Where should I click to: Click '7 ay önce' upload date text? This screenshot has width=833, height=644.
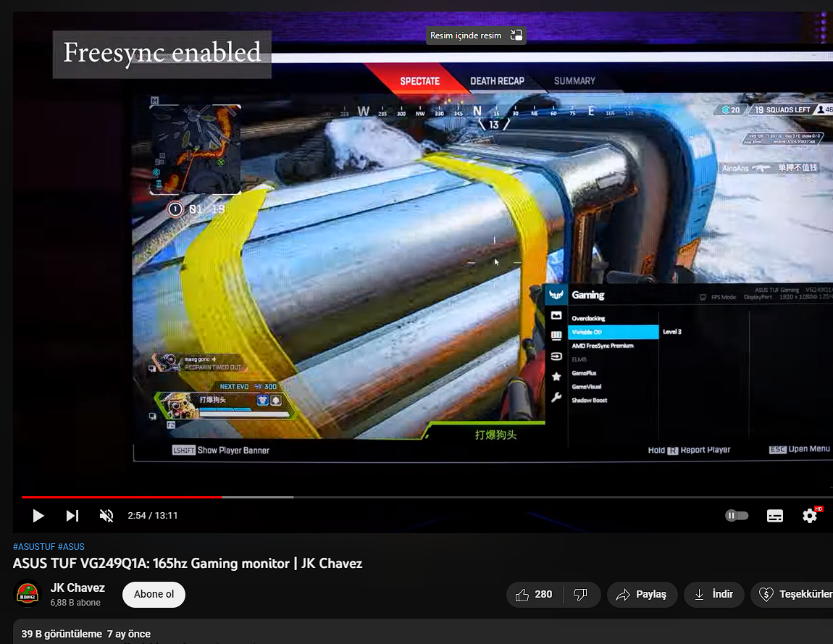pyautogui.click(x=128, y=634)
